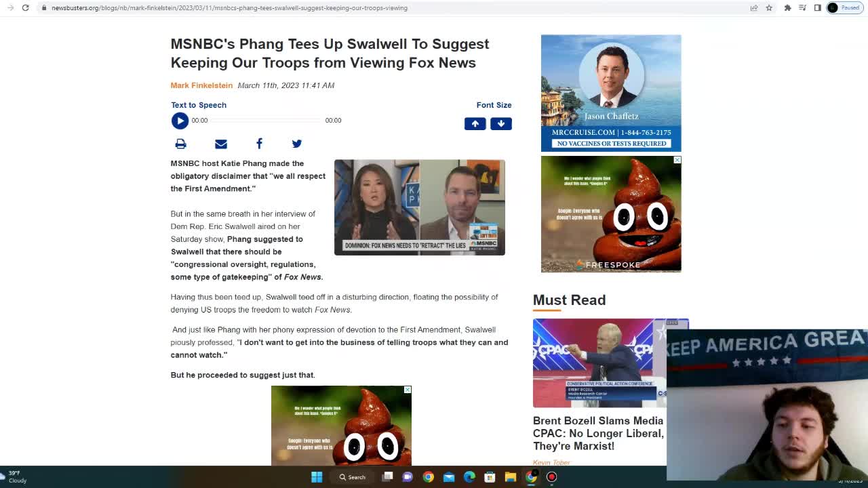Viewport: 868px width, 488px height.
Task: Close the in-article Freespoke ad
Action: coord(407,390)
